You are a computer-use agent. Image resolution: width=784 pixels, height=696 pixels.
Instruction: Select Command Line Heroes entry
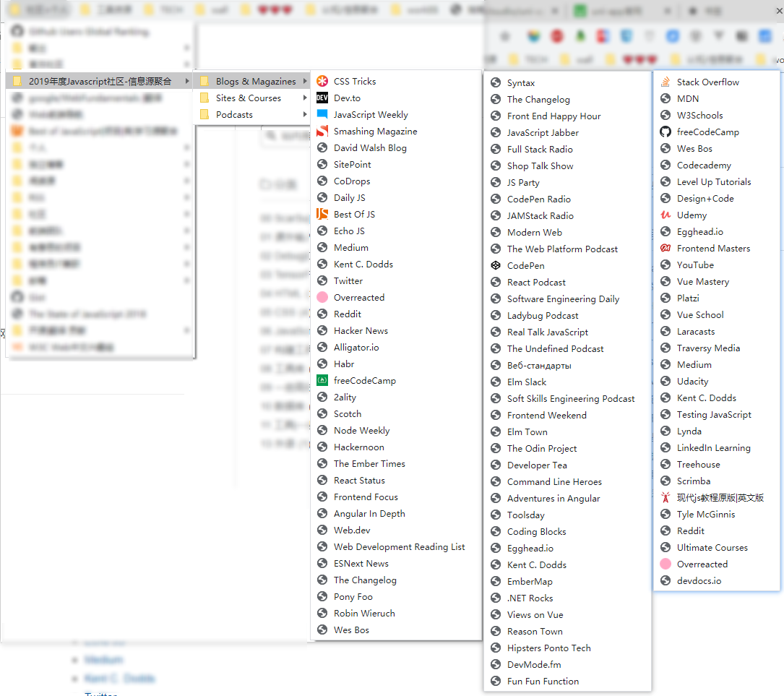[x=567, y=482]
